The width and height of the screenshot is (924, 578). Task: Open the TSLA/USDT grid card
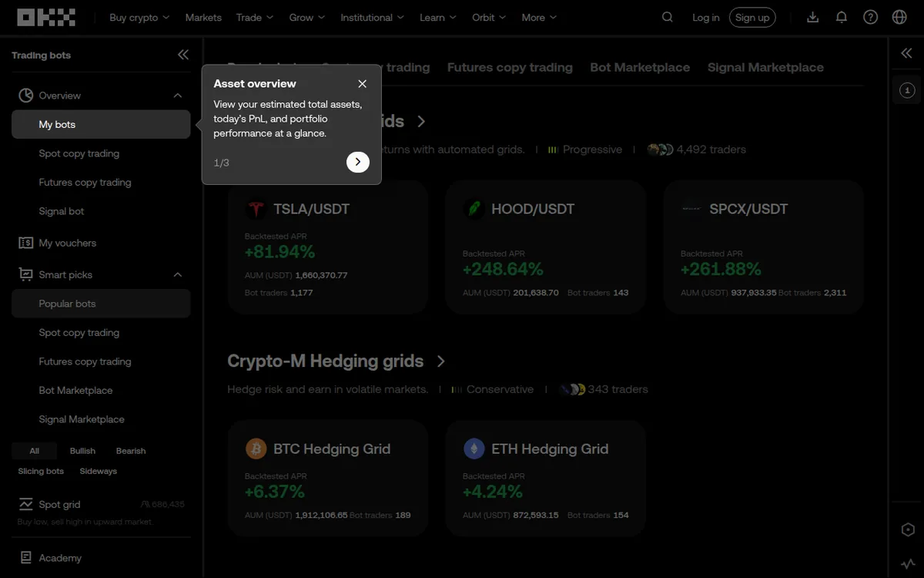pyautogui.click(x=328, y=247)
